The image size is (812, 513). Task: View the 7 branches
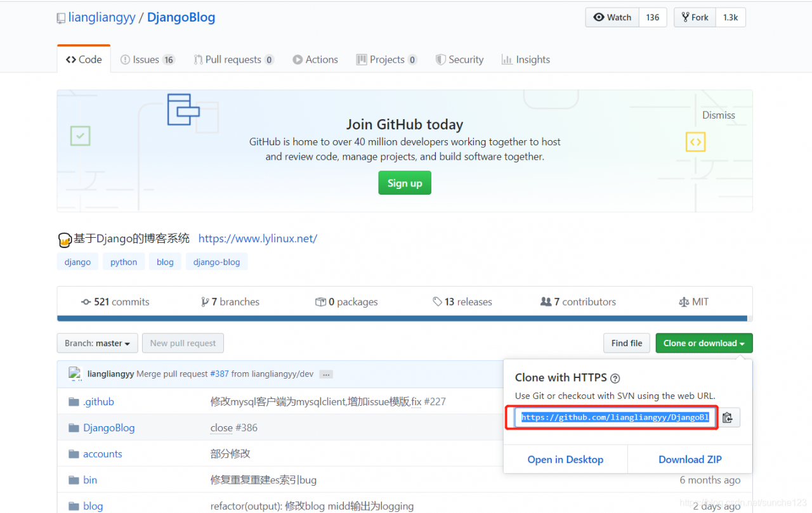tap(230, 302)
